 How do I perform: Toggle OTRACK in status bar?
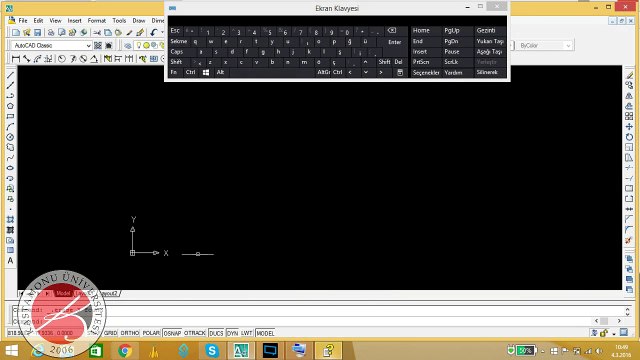coord(195,333)
